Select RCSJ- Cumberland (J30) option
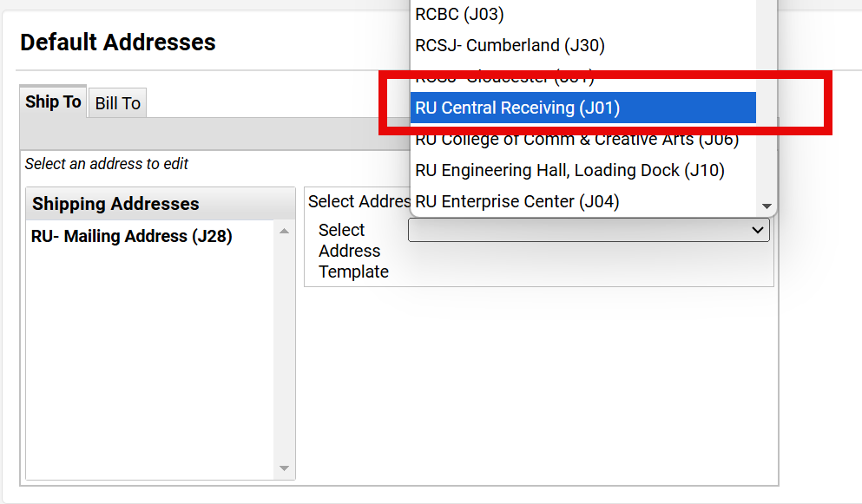 [510, 45]
